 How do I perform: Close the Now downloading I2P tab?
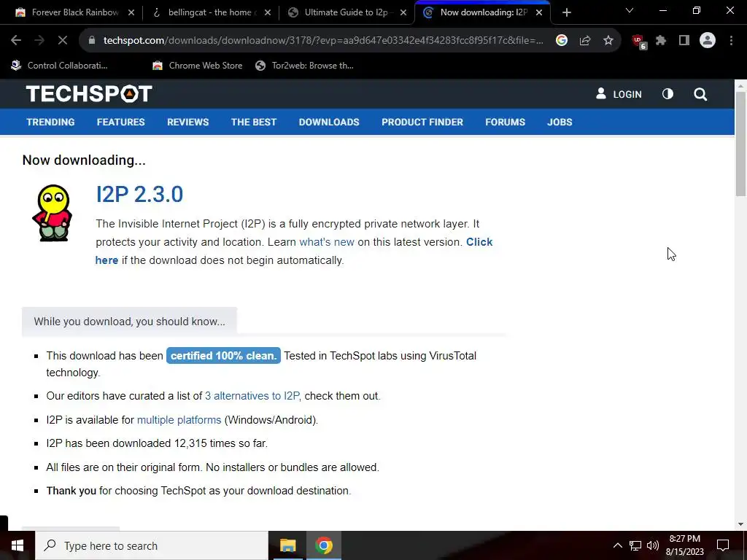[539, 13]
